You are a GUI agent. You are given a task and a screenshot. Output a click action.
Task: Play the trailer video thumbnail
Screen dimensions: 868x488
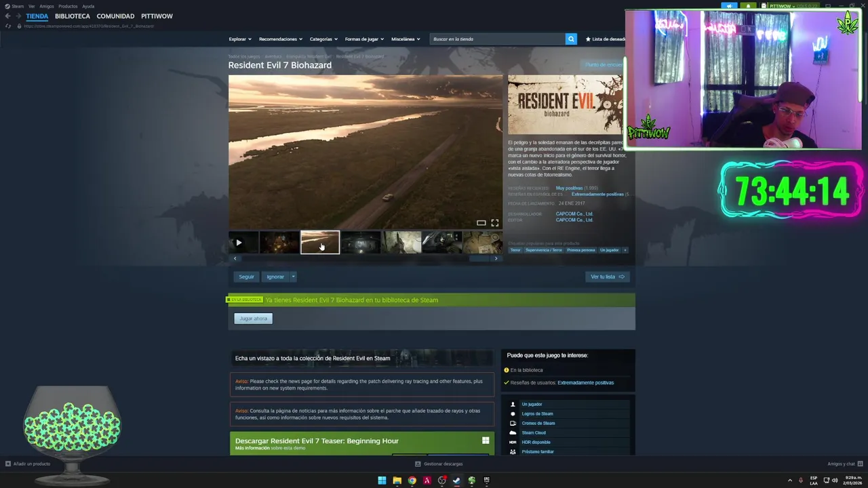point(243,243)
